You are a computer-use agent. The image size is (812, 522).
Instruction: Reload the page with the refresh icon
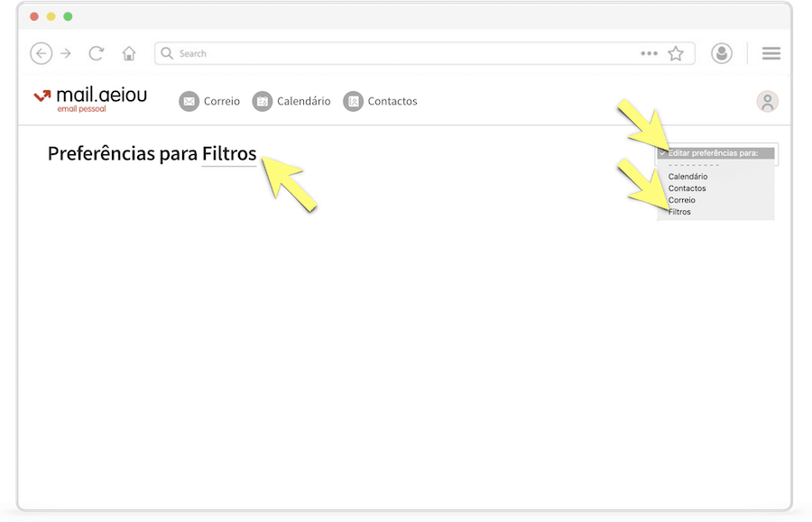[x=97, y=53]
